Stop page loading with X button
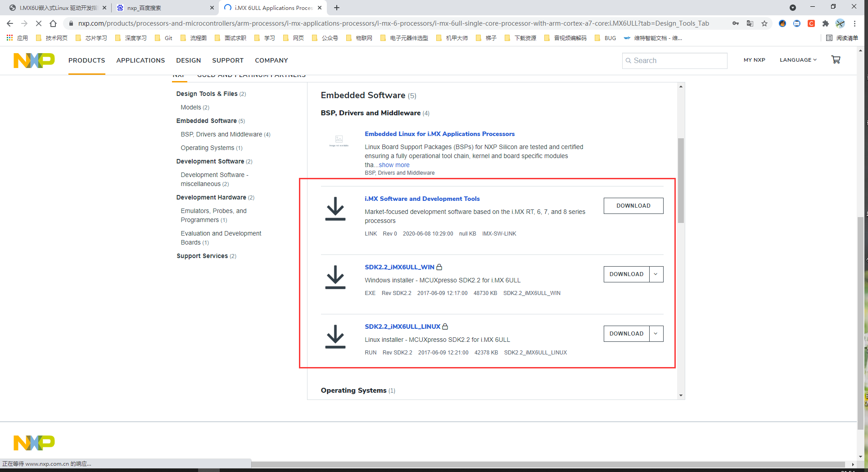 39,23
